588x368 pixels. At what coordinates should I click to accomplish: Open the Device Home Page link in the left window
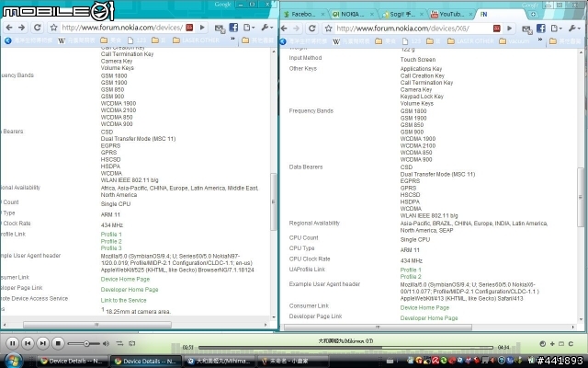click(125, 279)
